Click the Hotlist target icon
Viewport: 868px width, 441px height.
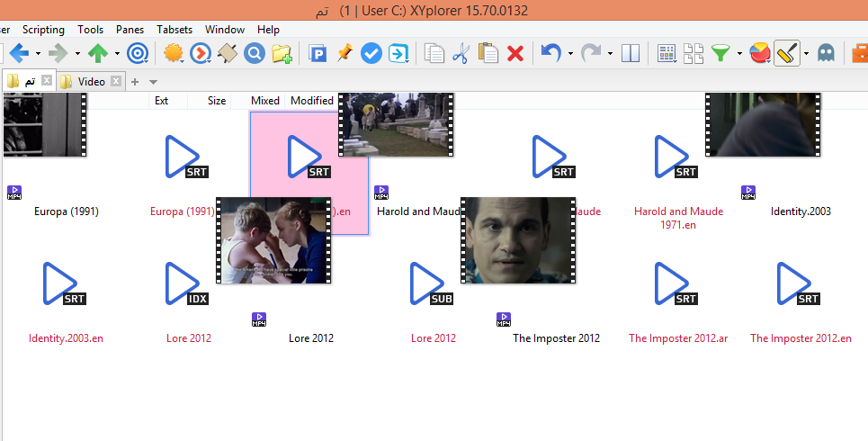pyautogui.click(x=138, y=53)
